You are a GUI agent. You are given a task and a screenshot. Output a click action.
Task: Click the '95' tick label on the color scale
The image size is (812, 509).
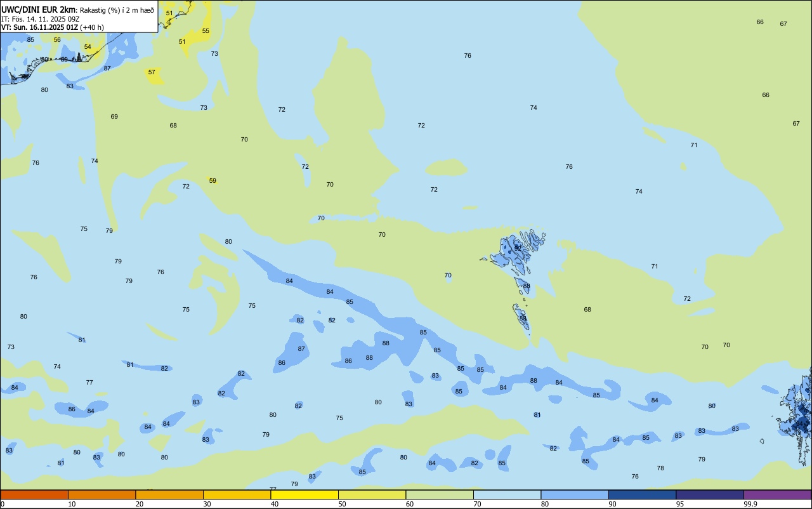click(680, 504)
